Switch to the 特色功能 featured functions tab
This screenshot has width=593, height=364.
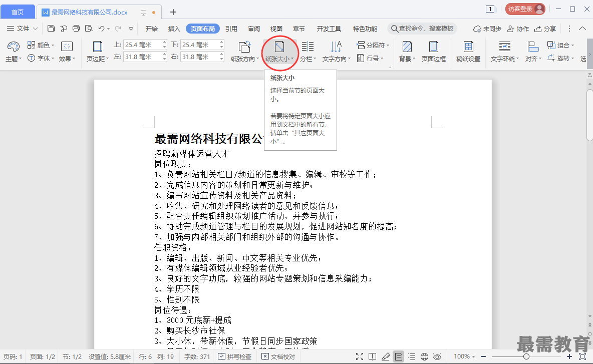[365, 29]
